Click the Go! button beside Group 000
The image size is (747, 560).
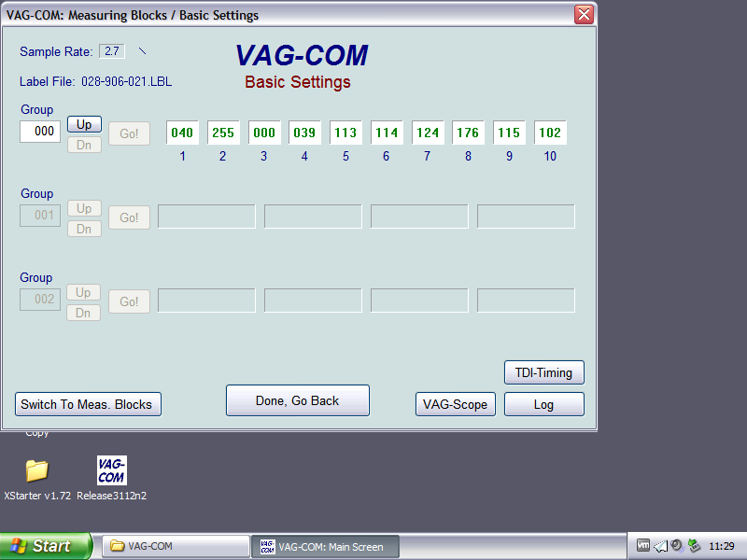coord(129,133)
